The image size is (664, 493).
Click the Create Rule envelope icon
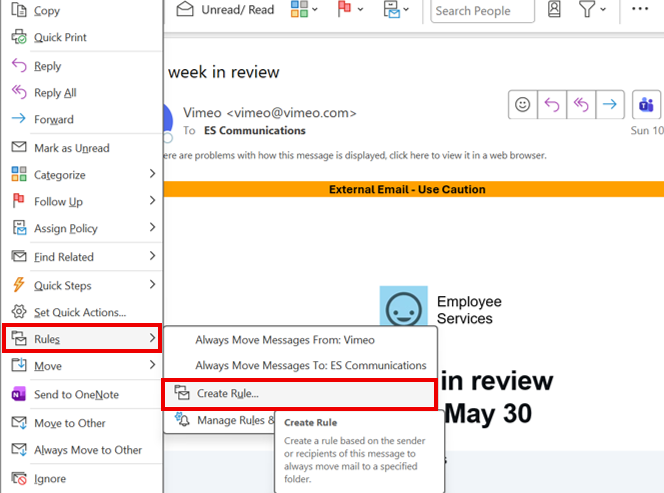point(182,393)
